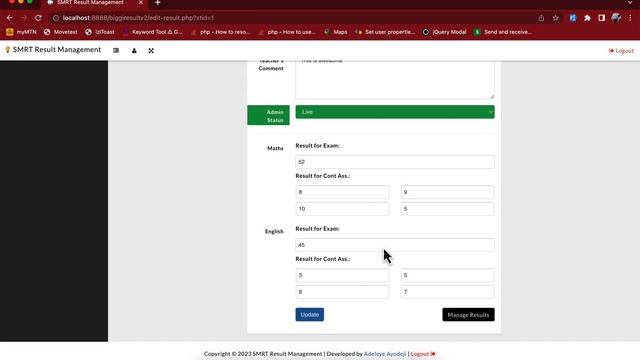Open a new browser tab
The height and width of the screenshot is (360, 640).
pyautogui.click(x=158, y=3)
